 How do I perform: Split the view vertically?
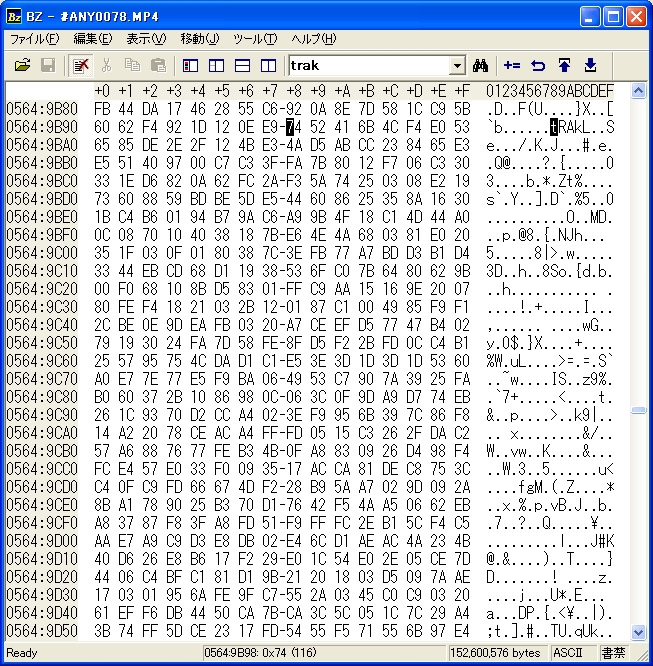(268, 66)
